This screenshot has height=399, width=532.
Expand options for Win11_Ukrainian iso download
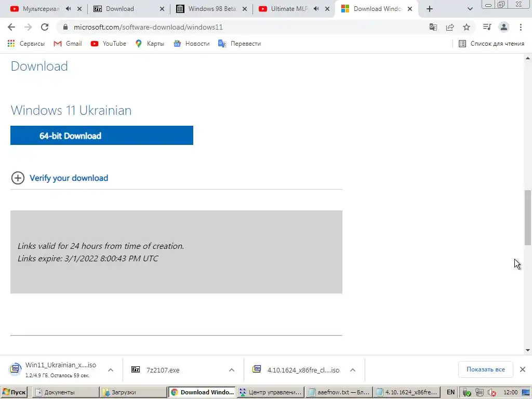(111, 370)
